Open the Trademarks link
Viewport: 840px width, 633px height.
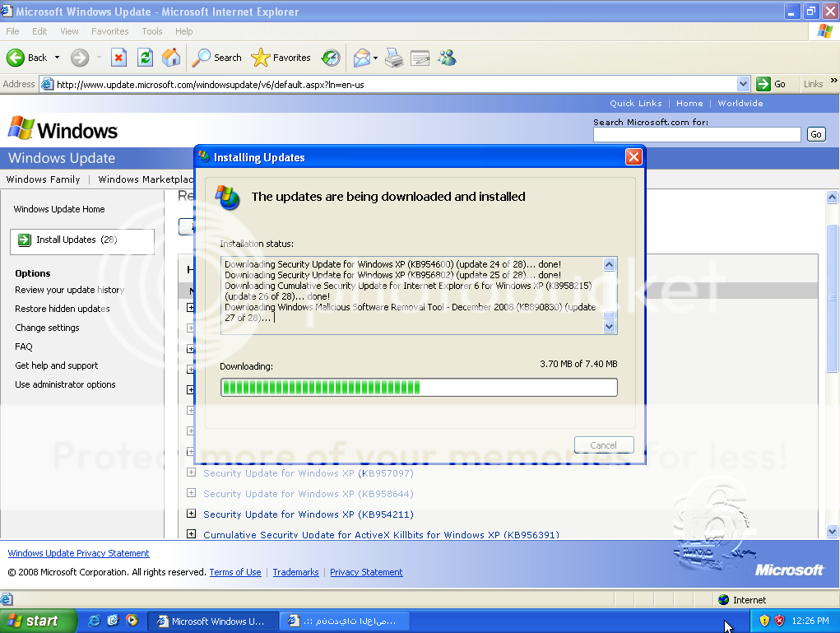click(295, 572)
